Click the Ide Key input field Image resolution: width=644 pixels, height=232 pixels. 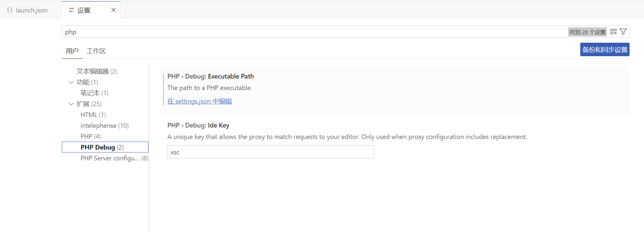pyautogui.click(x=270, y=152)
